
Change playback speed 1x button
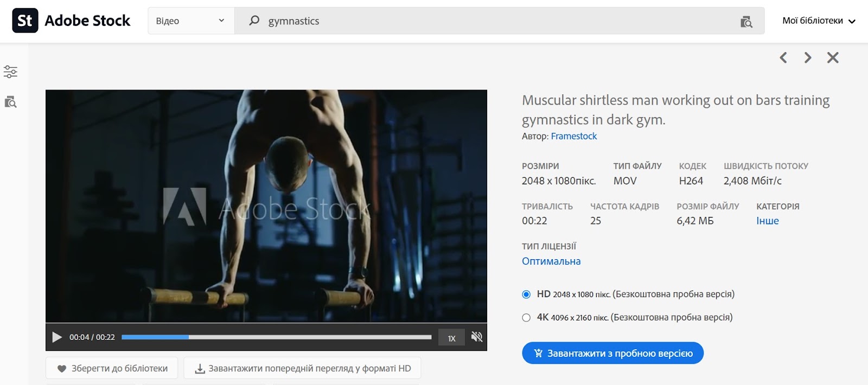[451, 338]
